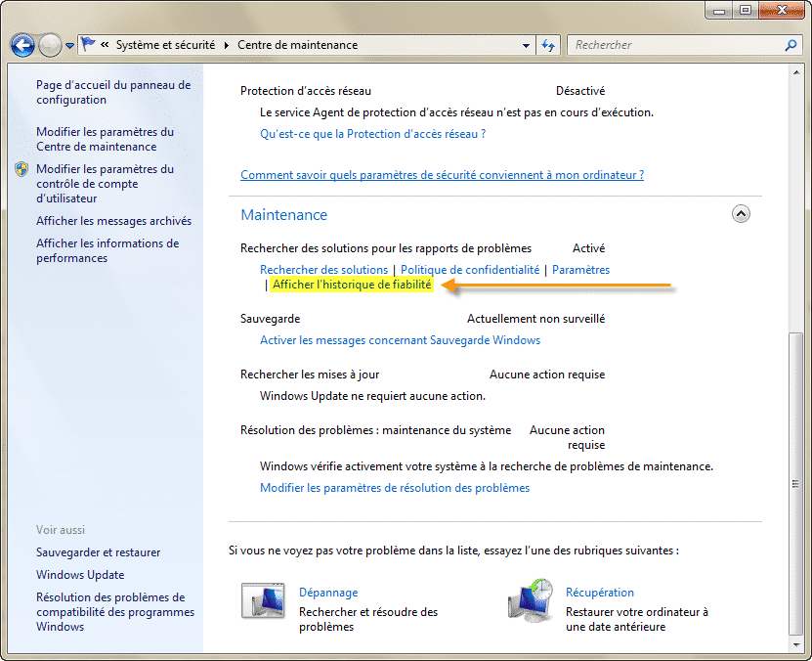Open Windows Update in the sidebar
Screen dimensions: 812x661
coord(80,575)
